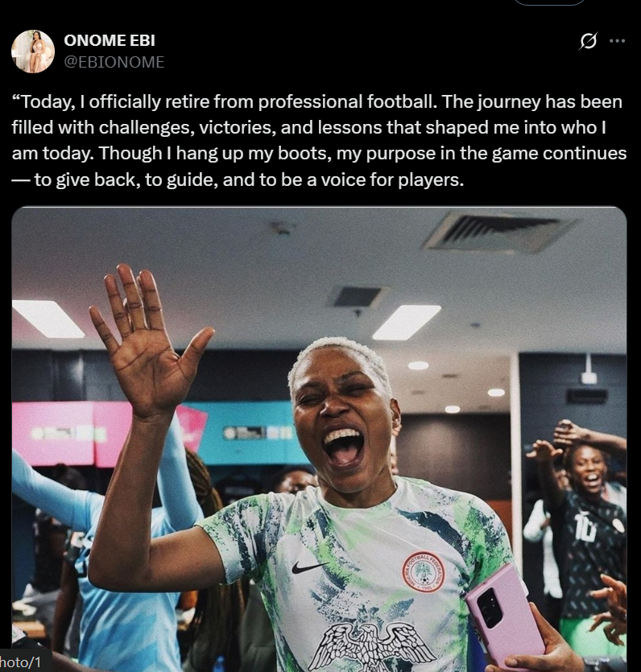The width and height of the screenshot is (641, 672).
Task: Click the left ceiling light panel
Action: (x=48, y=318)
